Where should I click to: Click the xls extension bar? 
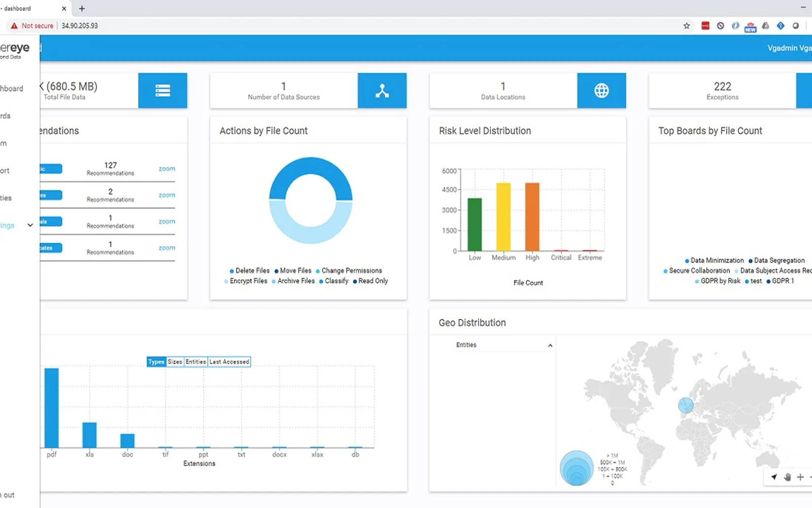(x=89, y=435)
